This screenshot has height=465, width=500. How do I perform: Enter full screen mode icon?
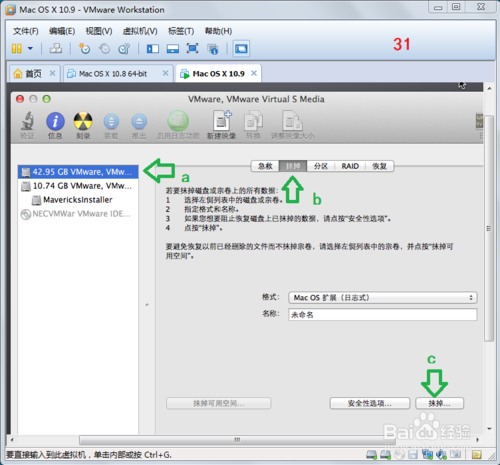[192, 49]
